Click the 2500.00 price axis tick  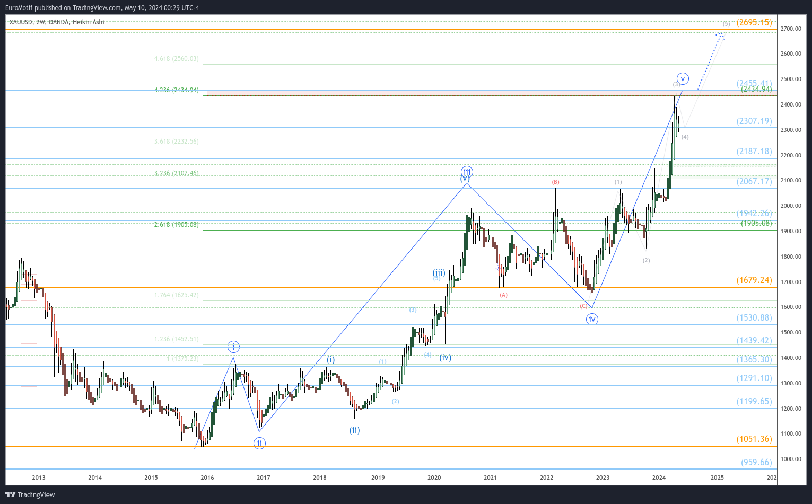[791, 79]
